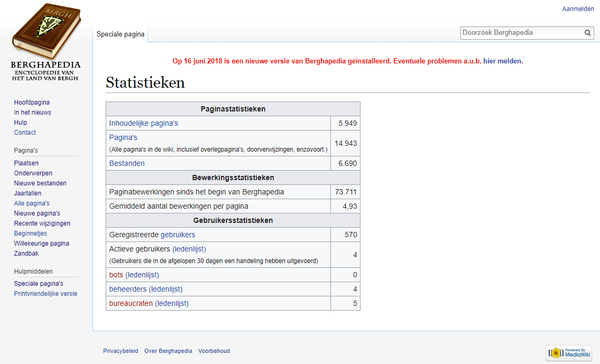The height and width of the screenshot is (364, 600).
Task: Open the Hulp sidebar link
Action: click(x=20, y=123)
